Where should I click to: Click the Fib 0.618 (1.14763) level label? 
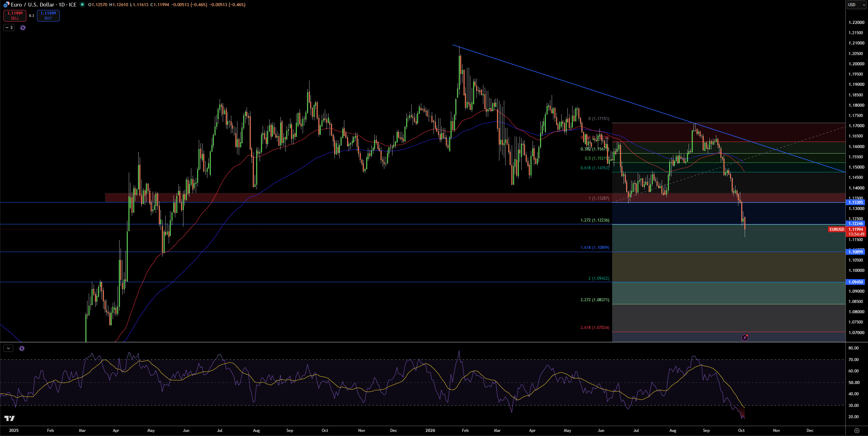click(x=595, y=168)
